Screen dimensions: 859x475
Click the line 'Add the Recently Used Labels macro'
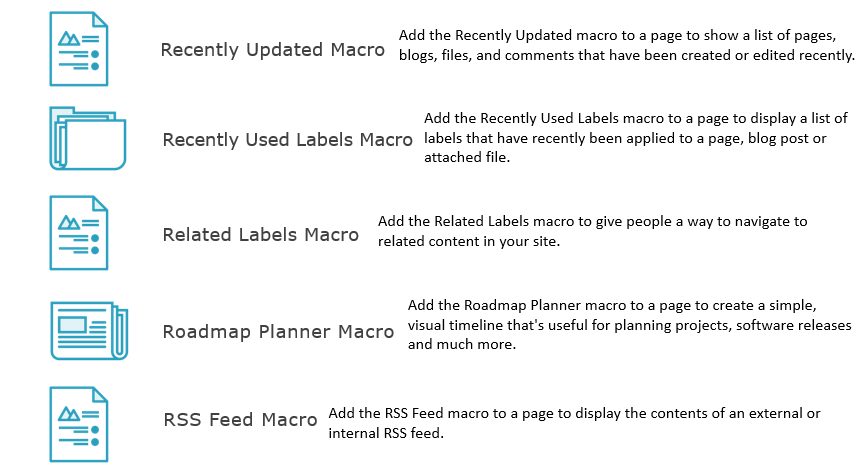635,118
